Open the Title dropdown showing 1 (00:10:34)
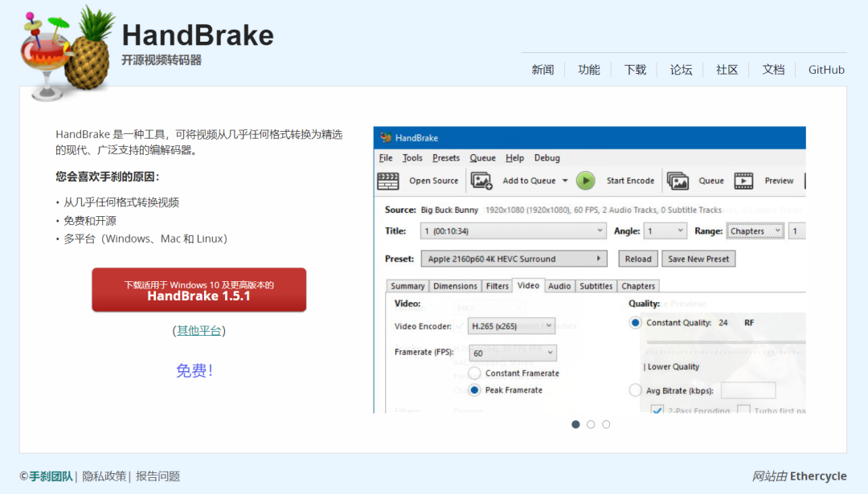Screen dimensions: 868x494 [513, 231]
